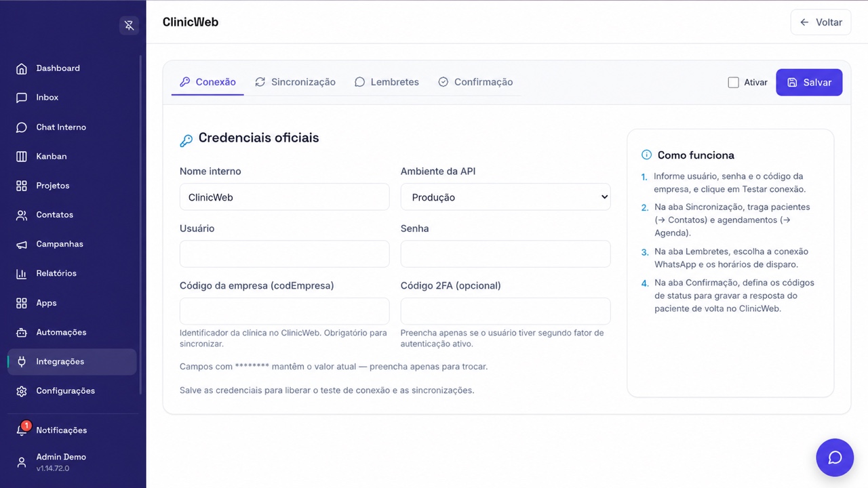
Task: Open Automações from the sidebar
Action: (x=72, y=332)
